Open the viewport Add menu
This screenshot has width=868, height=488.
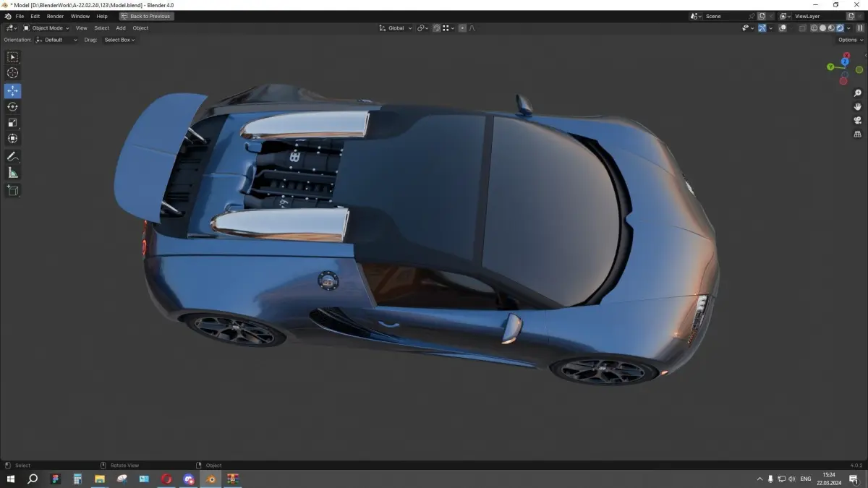pos(121,28)
